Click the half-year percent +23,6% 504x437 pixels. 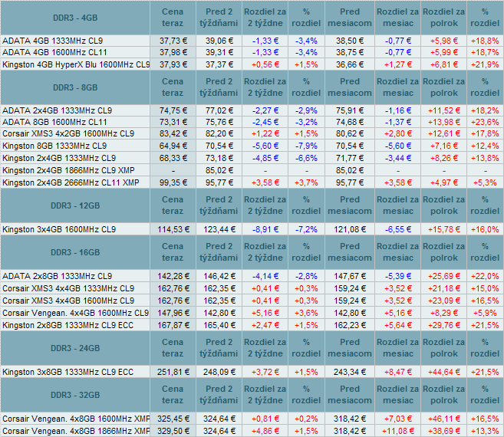coord(485,122)
